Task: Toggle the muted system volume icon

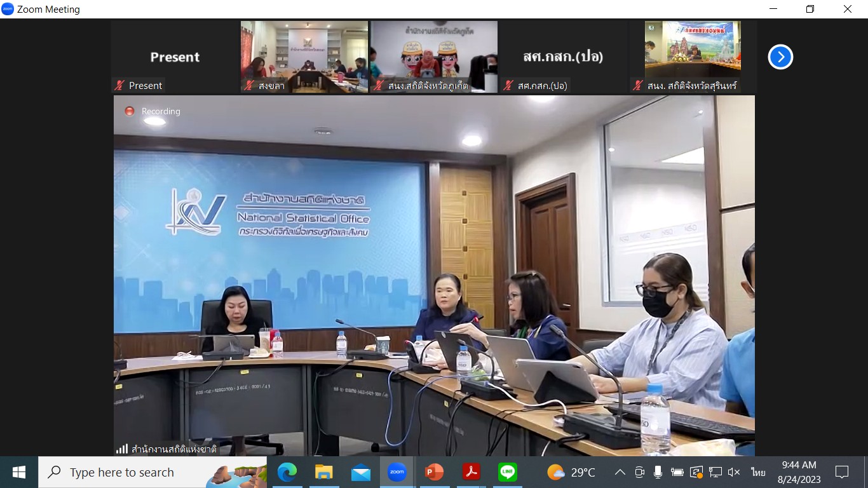Action: coord(733,472)
